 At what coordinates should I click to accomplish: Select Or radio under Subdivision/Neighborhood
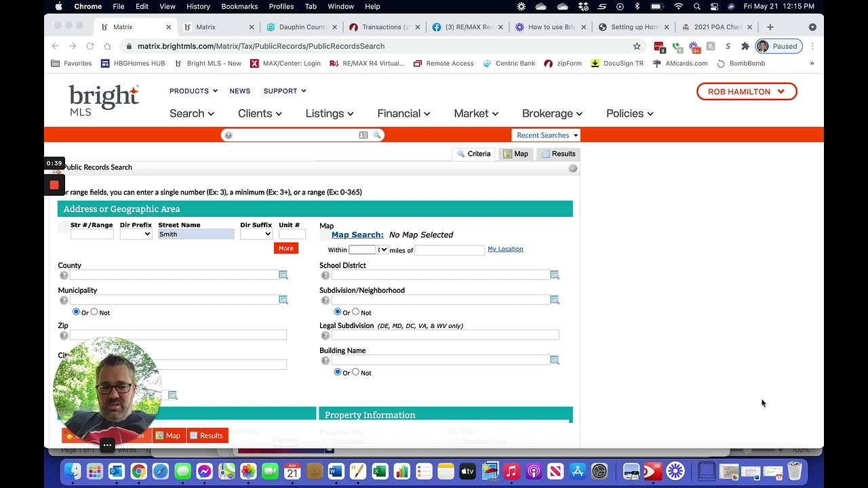tap(338, 312)
